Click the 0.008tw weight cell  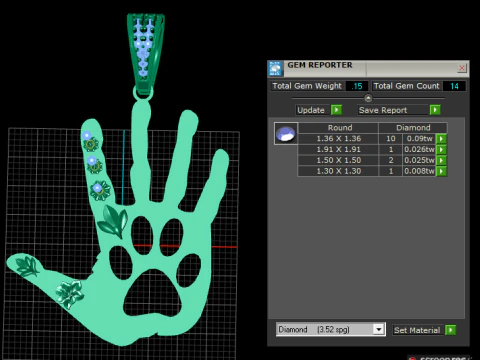419,171
